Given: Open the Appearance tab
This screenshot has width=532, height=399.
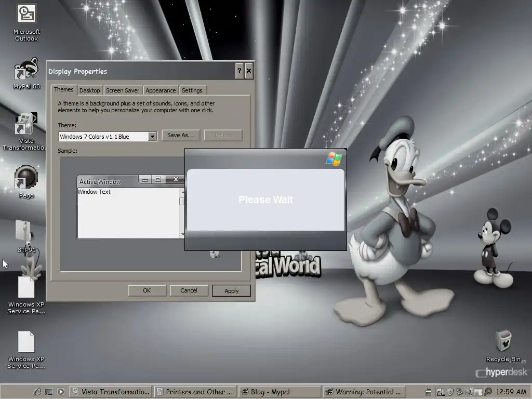Looking at the screenshot, I should tap(161, 90).
